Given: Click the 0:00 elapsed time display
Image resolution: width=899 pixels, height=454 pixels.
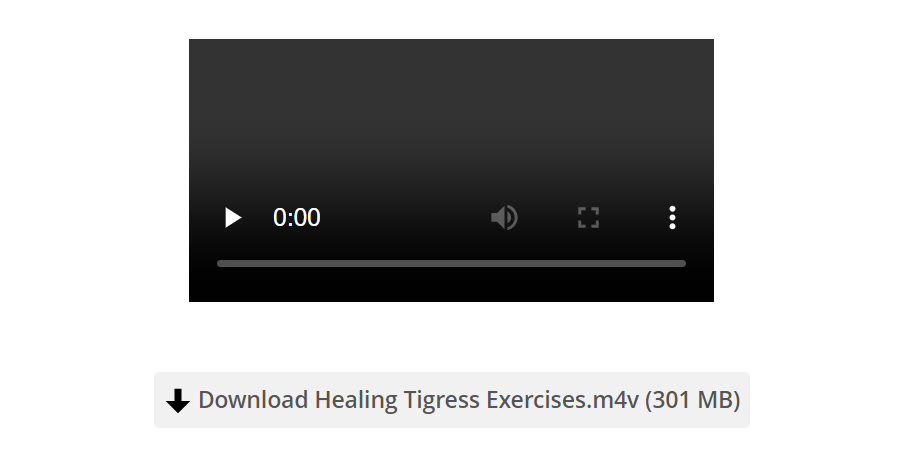Looking at the screenshot, I should (296, 218).
